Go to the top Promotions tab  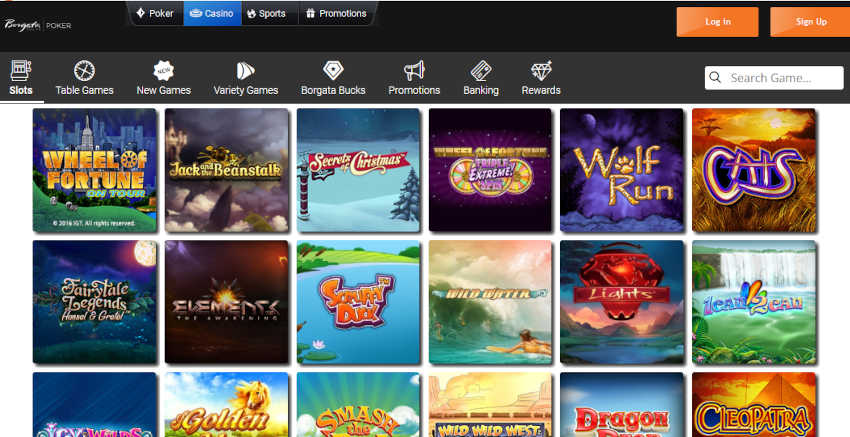(x=336, y=14)
